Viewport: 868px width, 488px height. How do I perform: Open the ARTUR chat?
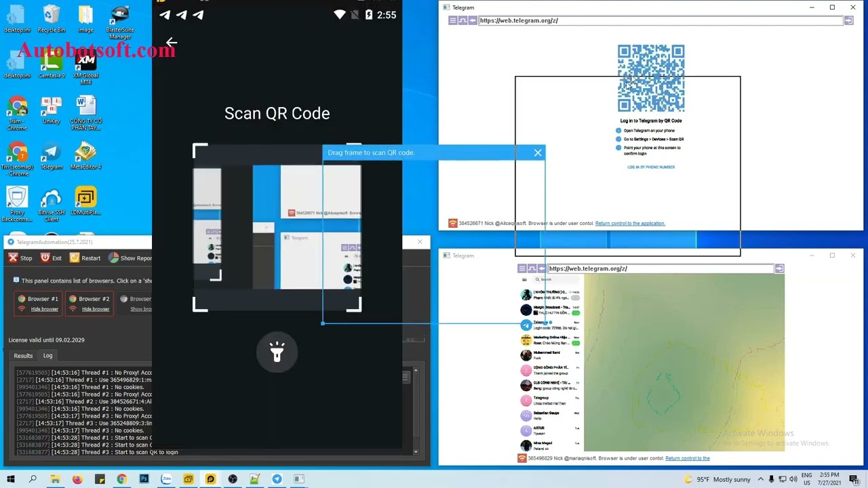point(550,430)
